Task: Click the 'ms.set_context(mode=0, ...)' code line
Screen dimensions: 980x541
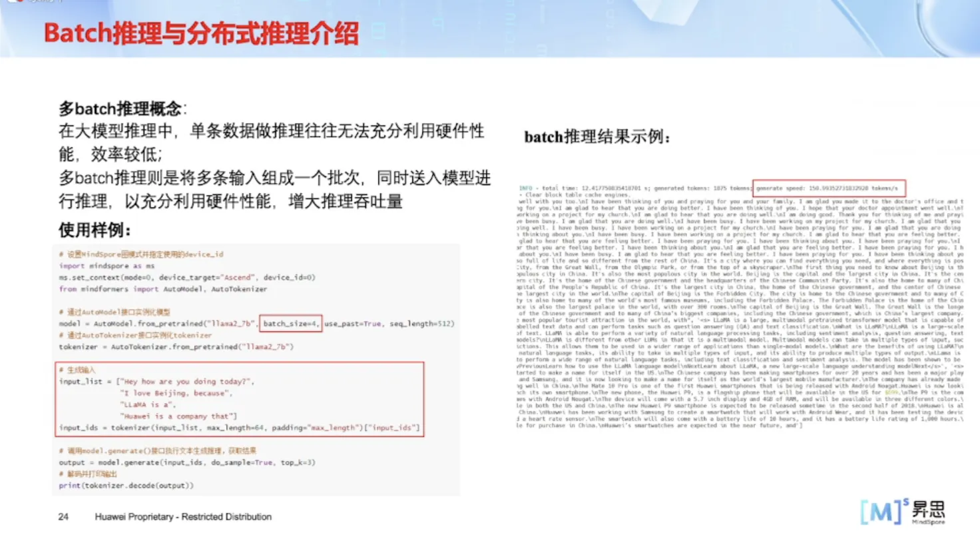Action: (187, 277)
